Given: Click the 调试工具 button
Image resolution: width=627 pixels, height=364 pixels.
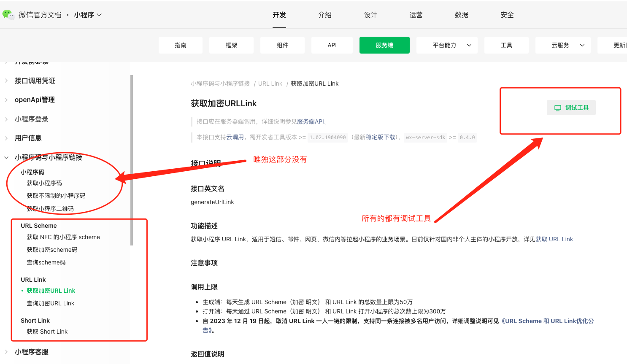Looking at the screenshot, I should pyautogui.click(x=571, y=108).
